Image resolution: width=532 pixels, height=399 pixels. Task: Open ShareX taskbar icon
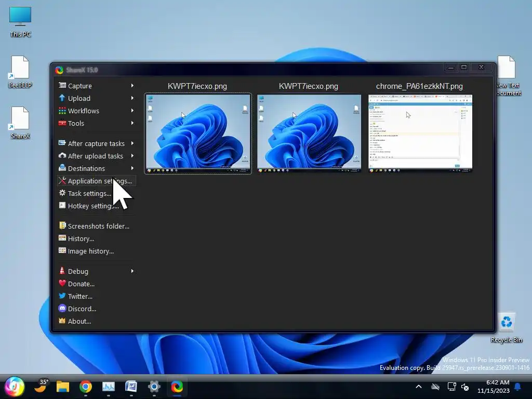point(177,387)
